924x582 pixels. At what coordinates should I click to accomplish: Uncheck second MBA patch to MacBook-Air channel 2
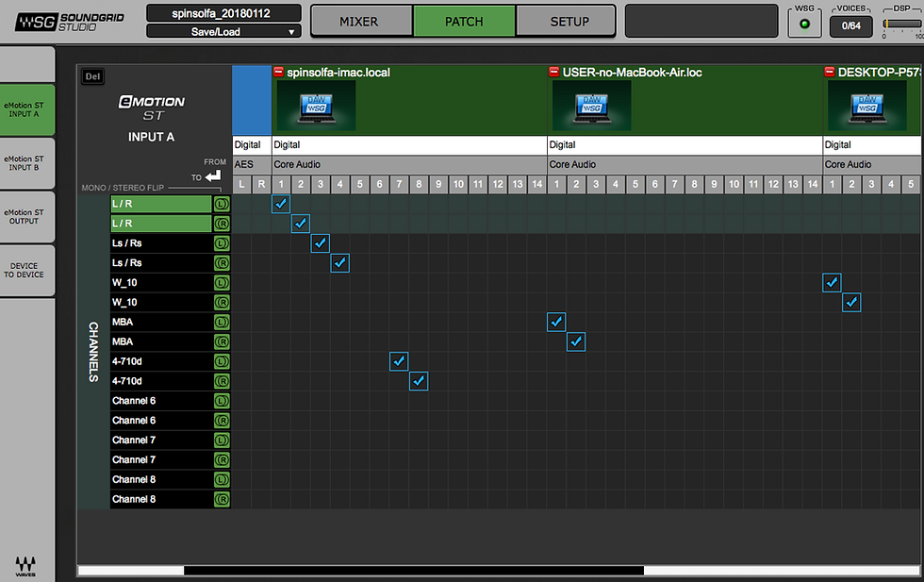[x=576, y=342]
